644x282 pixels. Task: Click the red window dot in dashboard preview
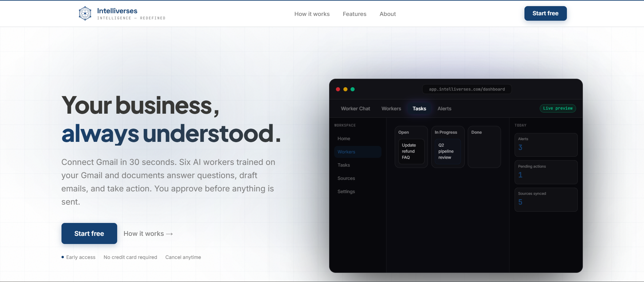coord(338,89)
